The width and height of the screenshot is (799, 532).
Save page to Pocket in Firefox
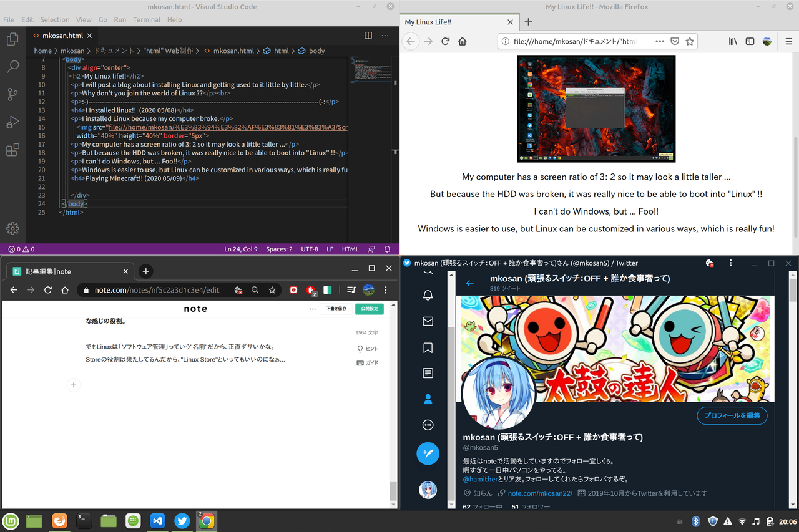click(675, 41)
